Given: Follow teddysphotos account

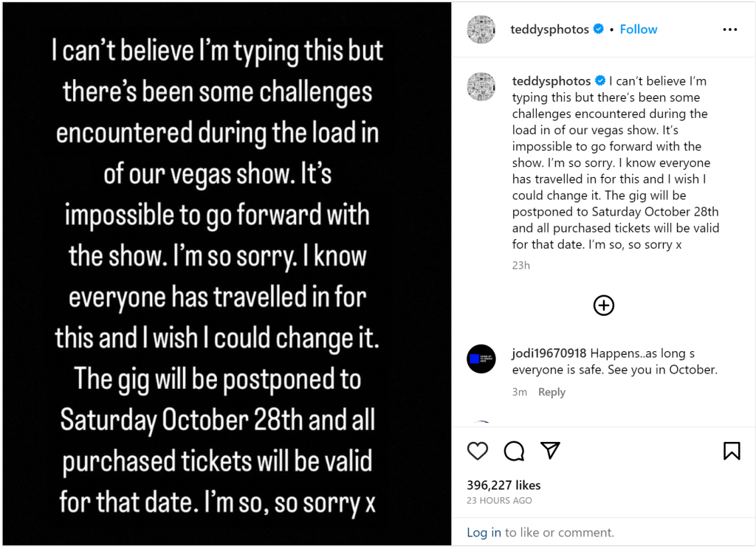Looking at the screenshot, I should [x=639, y=30].
